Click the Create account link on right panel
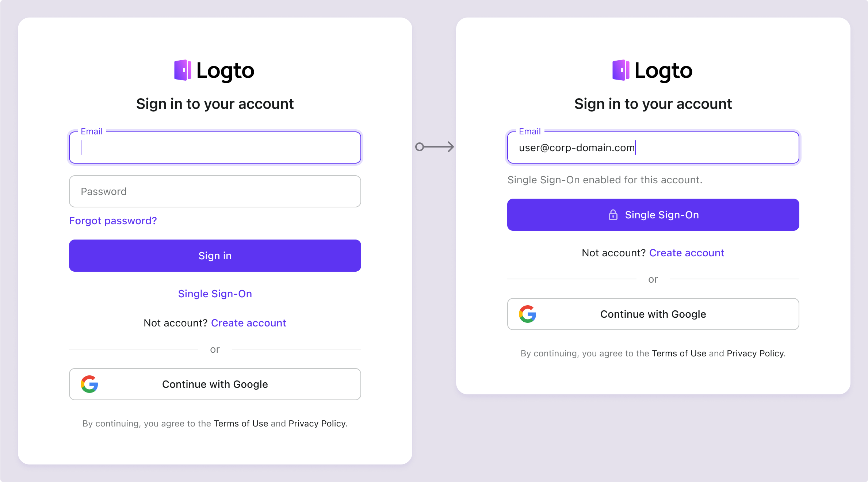The height and width of the screenshot is (482, 868). (x=687, y=252)
